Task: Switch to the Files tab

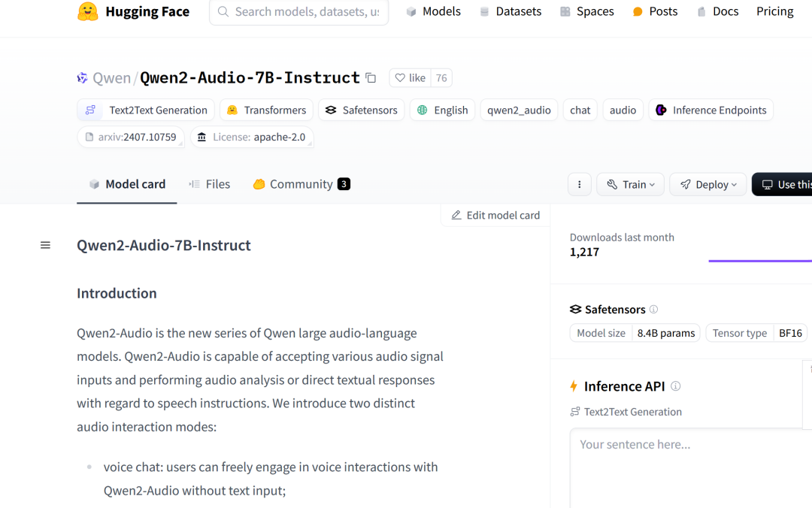Action: click(209, 184)
